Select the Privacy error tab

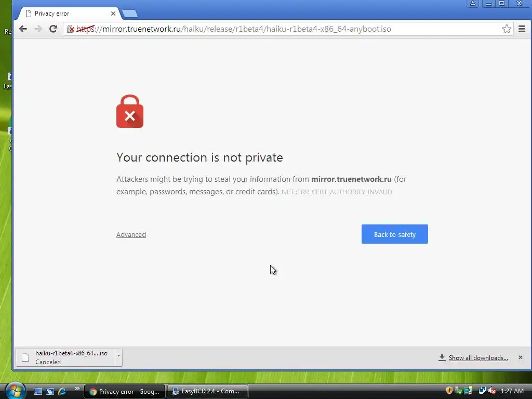click(67, 14)
